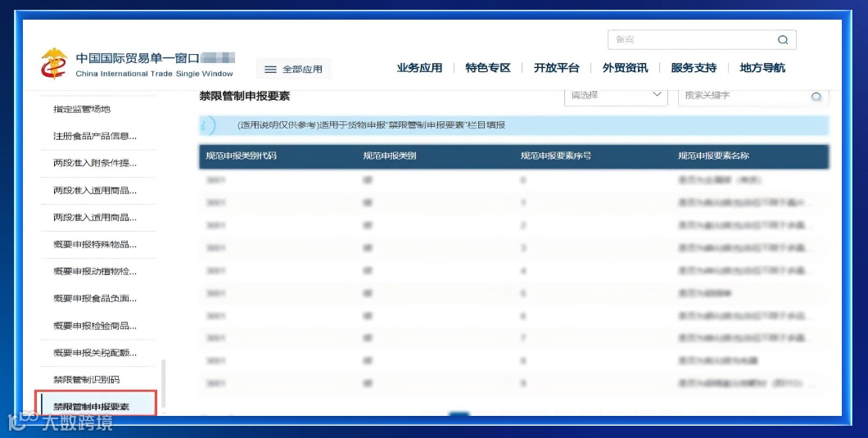The image size is (868, 438).
Task: Click the blue info icon in the notice banner
Action: tap(207, 126)
